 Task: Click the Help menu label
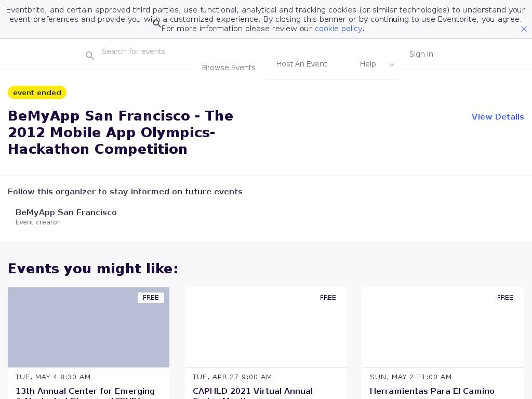point(368,64)
